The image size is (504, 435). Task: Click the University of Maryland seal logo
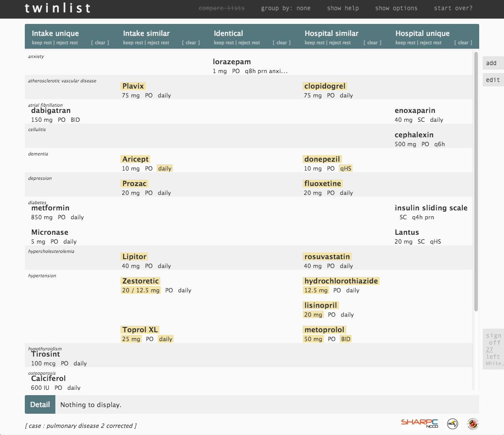click(473, 424)
